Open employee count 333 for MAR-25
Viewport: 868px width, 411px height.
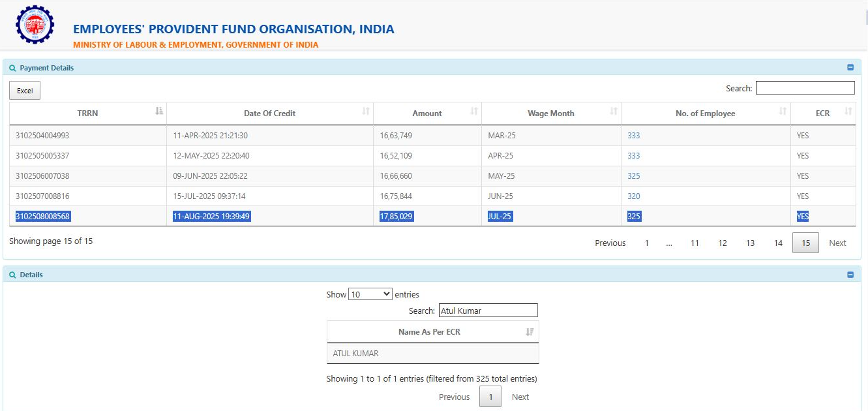point(633,136)
